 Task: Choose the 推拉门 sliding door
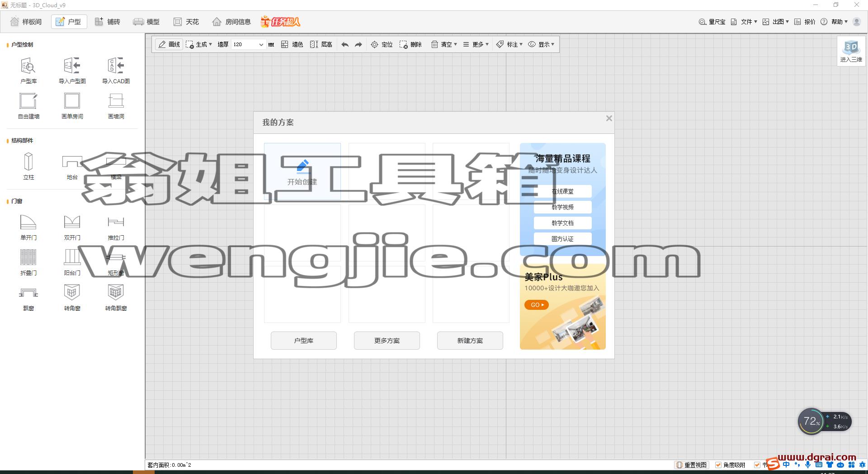point(116,227)
